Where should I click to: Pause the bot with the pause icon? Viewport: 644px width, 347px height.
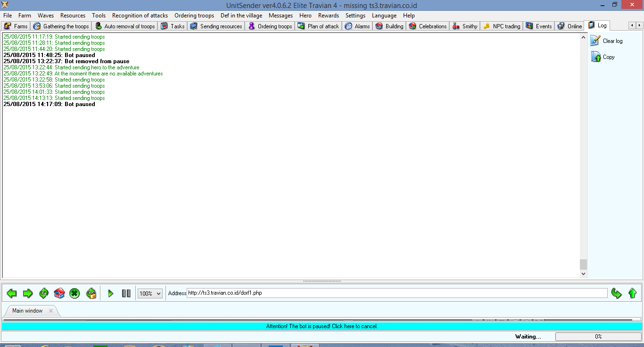coord(126,293)
